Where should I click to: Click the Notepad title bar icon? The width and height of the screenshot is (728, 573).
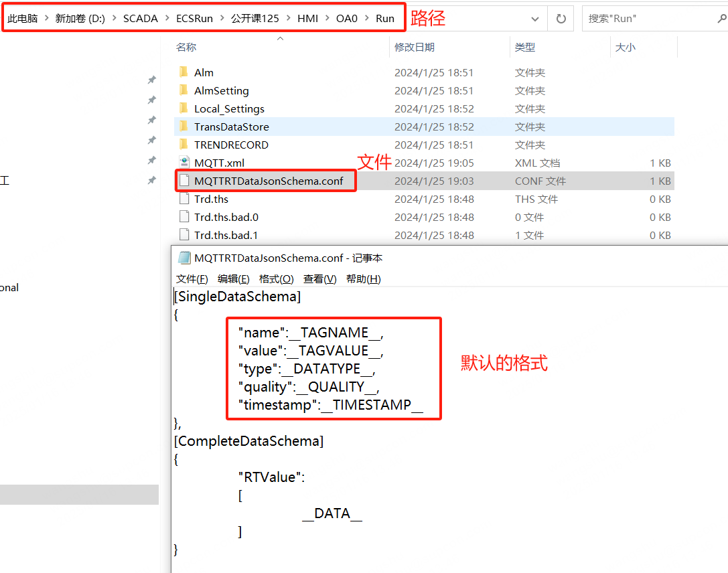[x=184, y=258]
